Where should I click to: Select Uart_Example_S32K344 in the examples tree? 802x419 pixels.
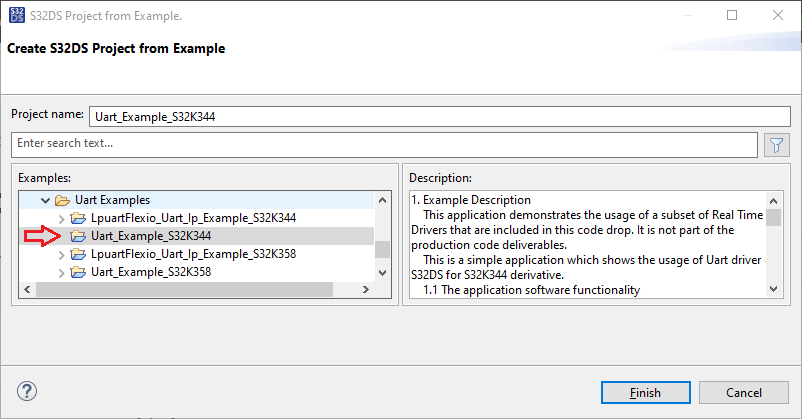coord(150,236)
